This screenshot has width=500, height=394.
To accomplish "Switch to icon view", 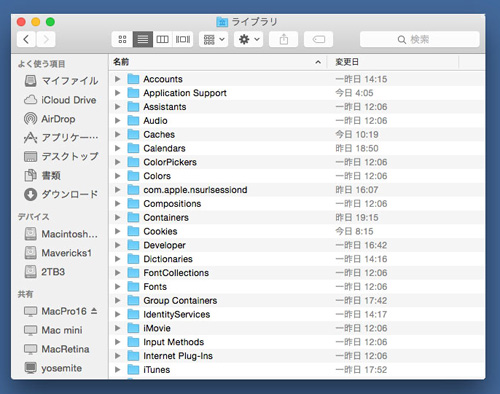I will (122, 40).
